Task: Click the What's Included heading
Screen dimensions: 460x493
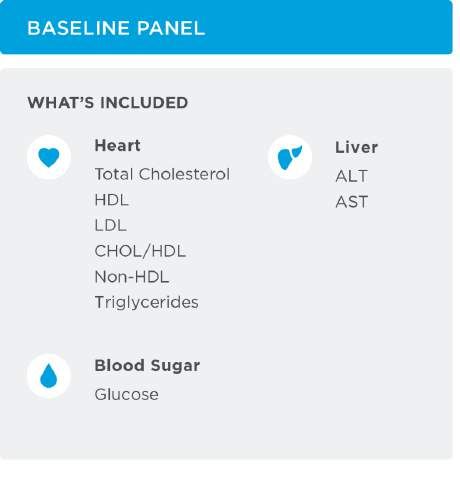Action: [107, 102]
